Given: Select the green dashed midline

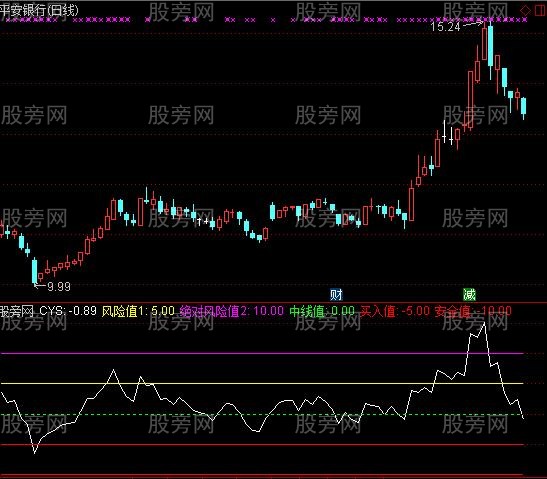Looking at the screenshot, I should (262, 414).
